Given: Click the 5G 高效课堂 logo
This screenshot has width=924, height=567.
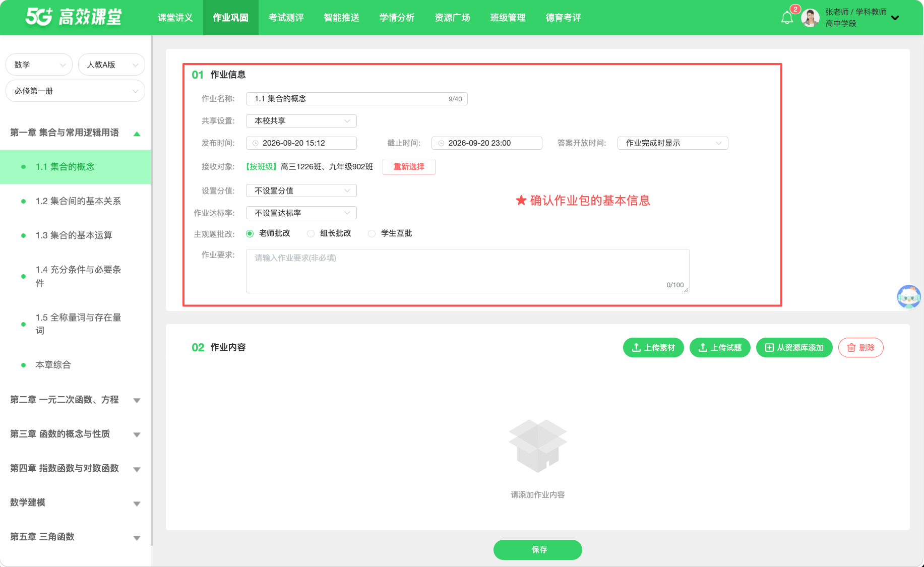Looking at the screenshot, I should click(x=74, y=17).
